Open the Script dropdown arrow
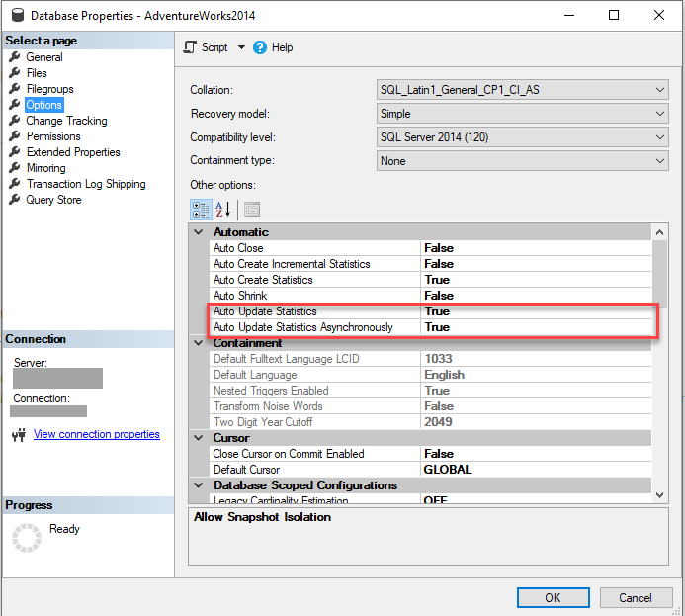 tap(241, 47)
